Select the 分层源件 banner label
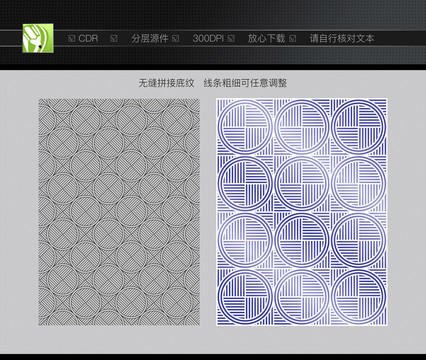Viewport: 426px width, 360px height. [150, 38]
